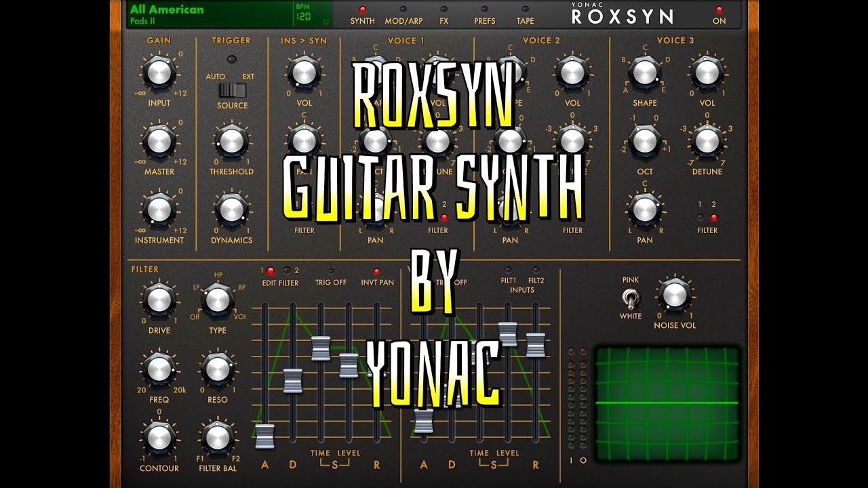
Task: Toggle the PINK/WHITE noise switch
Action: pos(631,298)
